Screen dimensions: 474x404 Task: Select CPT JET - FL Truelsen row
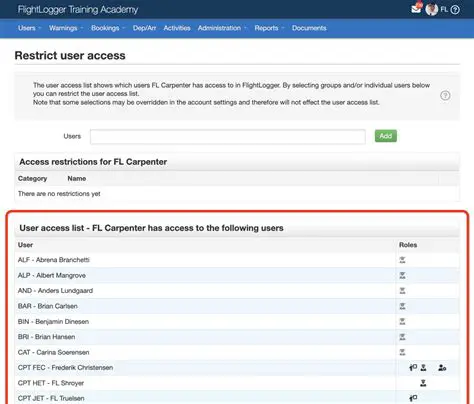click(237, 397)
